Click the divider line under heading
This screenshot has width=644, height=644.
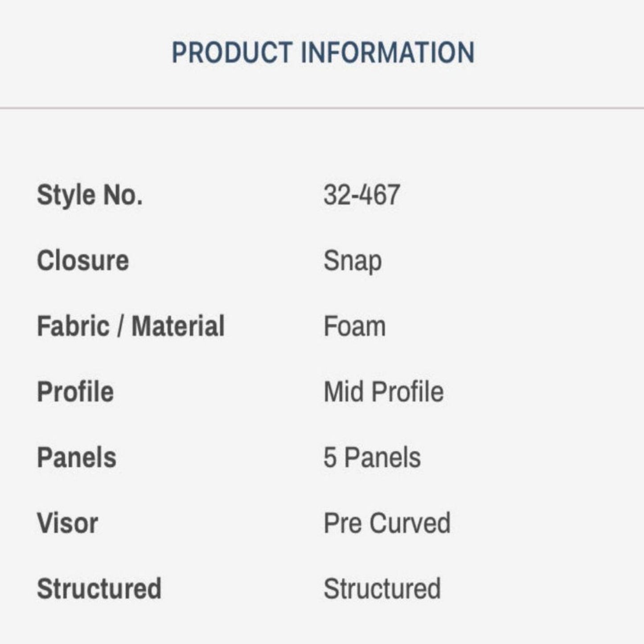pos(322,108)
